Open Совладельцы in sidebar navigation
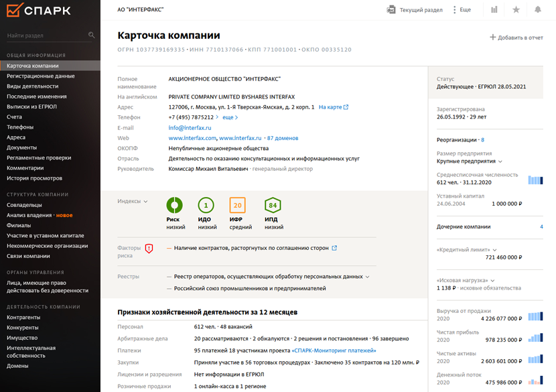 tap(24, 205)
